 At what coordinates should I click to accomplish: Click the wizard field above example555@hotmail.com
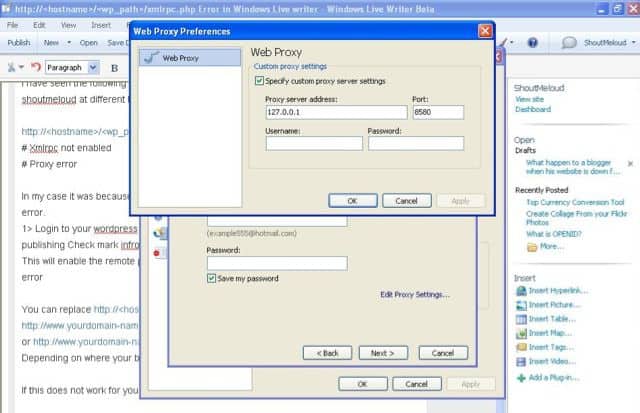point(277,221)
